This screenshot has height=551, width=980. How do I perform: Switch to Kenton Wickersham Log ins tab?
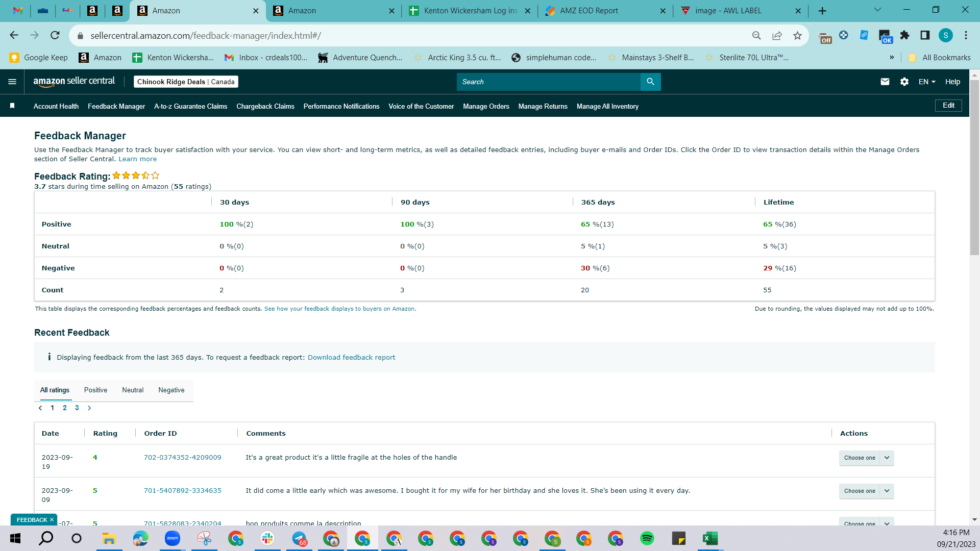470,11
